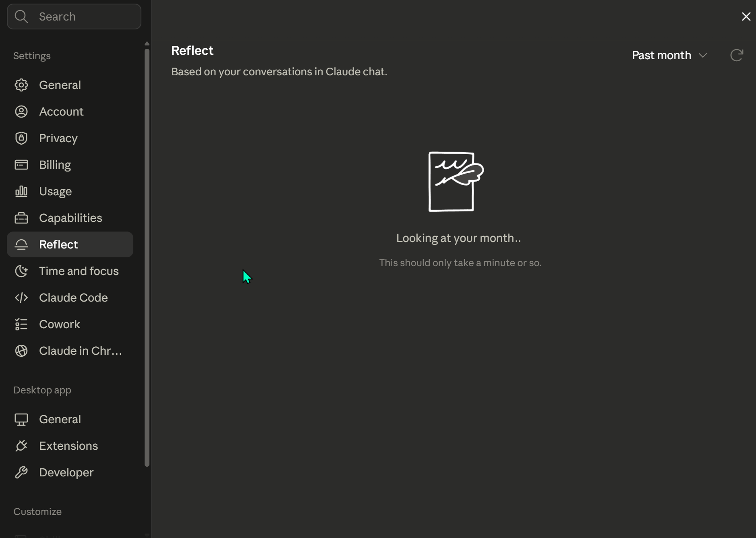Screen dimensions: 756x538
Task: Click the 'Looking at your month..' status text
Action: pyautogui.click(x=458, y=238)
